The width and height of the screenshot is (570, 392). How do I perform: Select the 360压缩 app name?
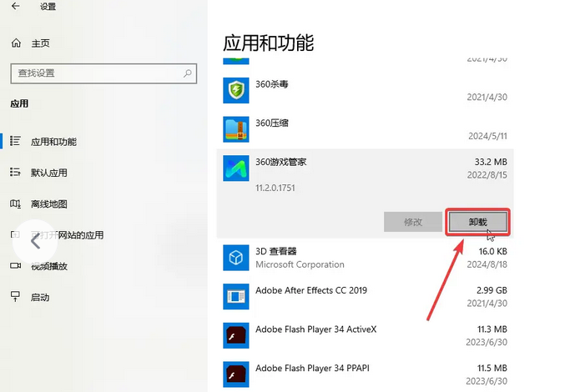pyautogui.click(x=272, y=123)
